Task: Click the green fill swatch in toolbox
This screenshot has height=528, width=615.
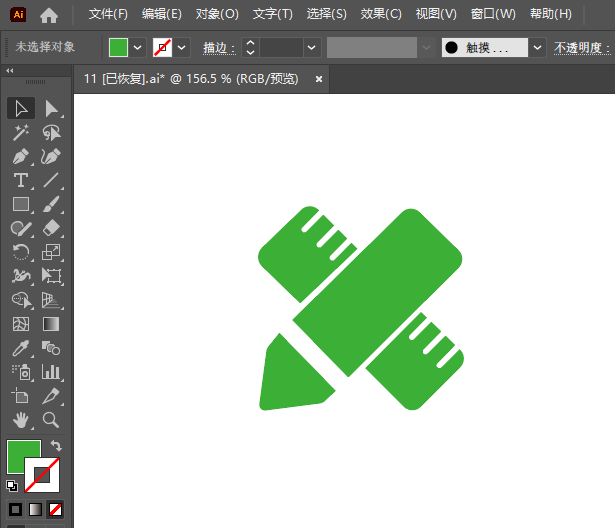Action: (24, 456)
